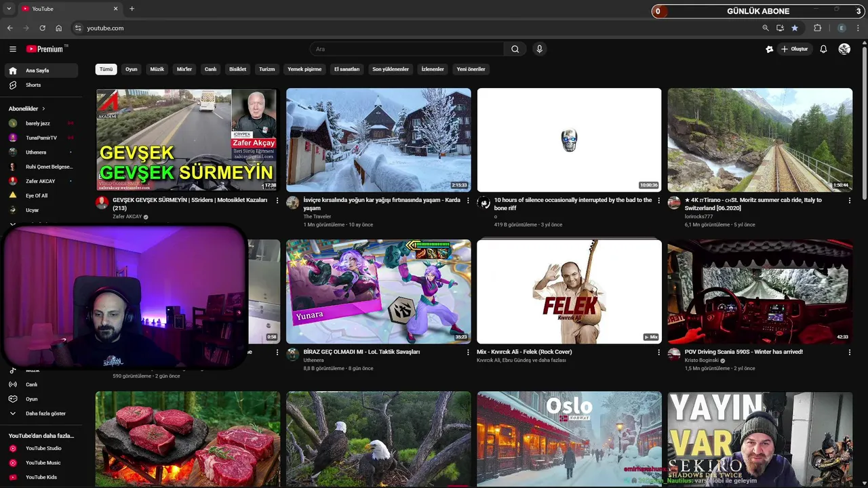Activate voice search microphone
This screenshot has height=488, width=868.
tap(539, 49)
